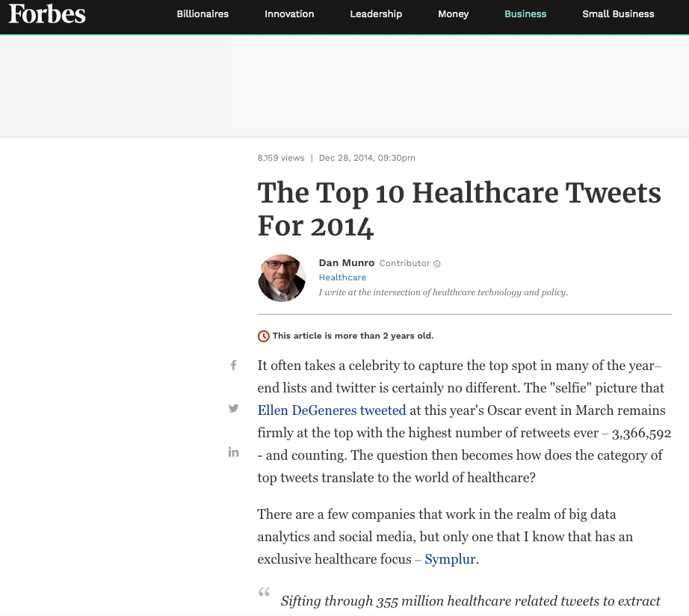Open the Small Business section
Viewport: 689px width, 616px height.
coord(618,13)
